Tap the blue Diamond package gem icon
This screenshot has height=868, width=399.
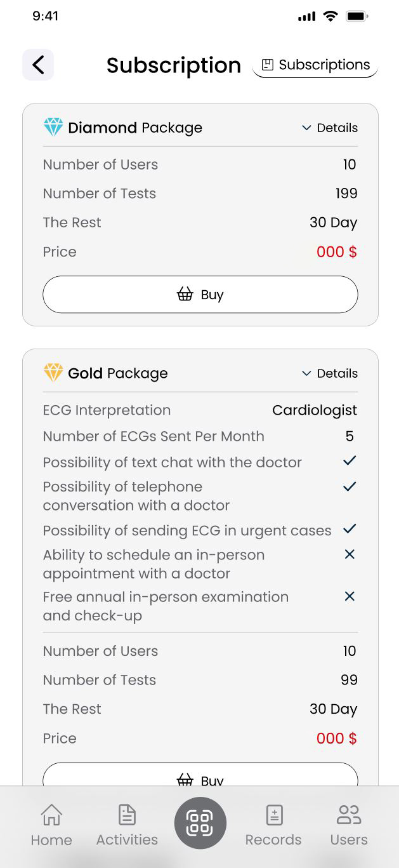pyautogui.click(x=53, y=127)
